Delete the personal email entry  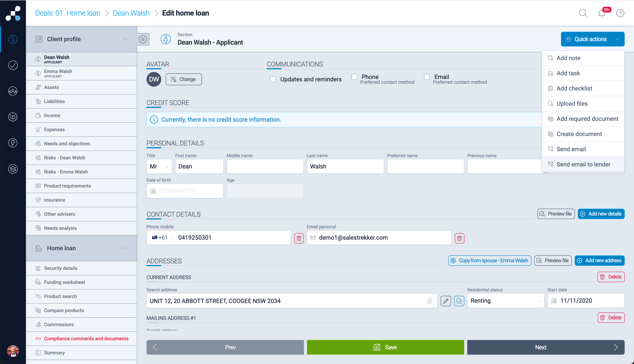[x=459, y=238]
